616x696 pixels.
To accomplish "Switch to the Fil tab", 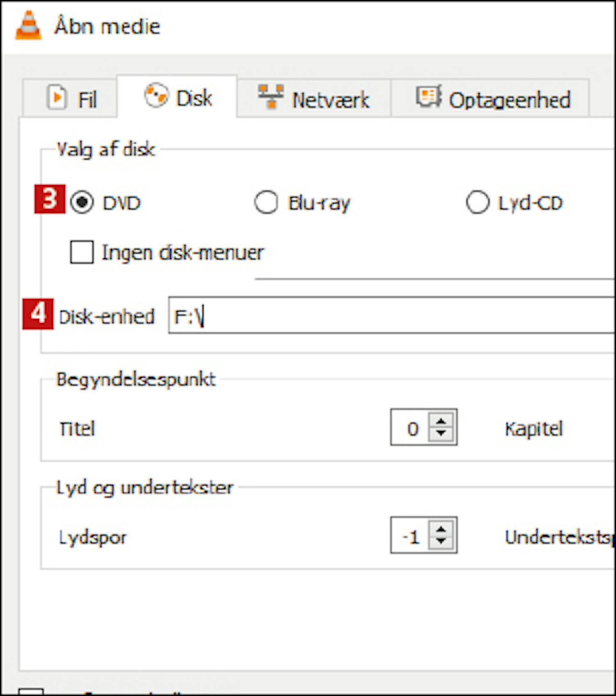I will pyautogui.click(x=70, y=99).
